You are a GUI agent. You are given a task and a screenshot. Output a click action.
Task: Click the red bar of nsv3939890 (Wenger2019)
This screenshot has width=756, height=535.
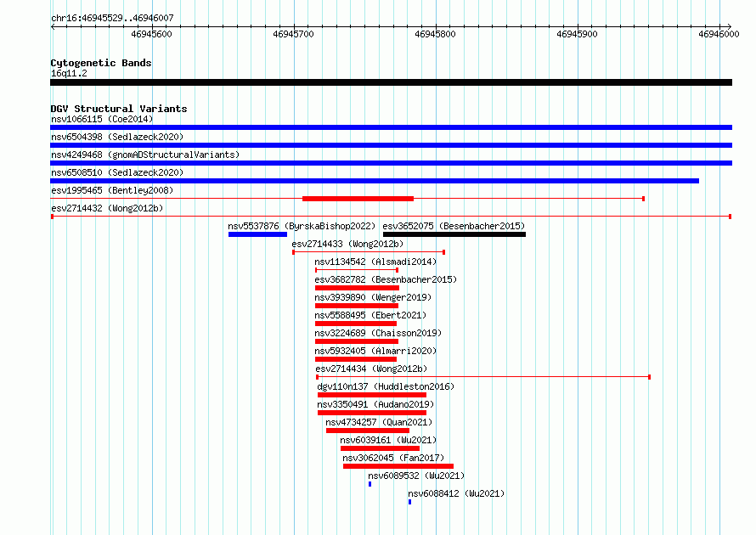click(x=356, y=306)
